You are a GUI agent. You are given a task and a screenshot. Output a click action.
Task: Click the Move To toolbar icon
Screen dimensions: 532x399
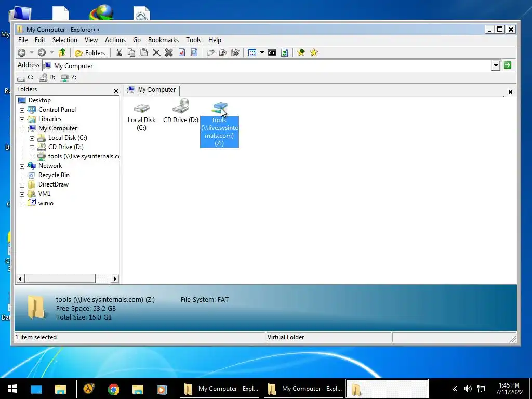(x=235, y=52)
